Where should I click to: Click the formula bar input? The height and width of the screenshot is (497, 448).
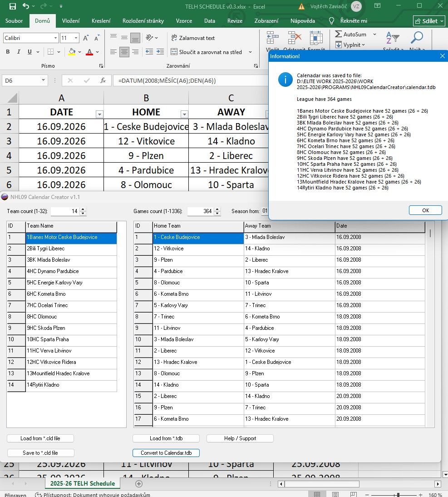[190, 80]
